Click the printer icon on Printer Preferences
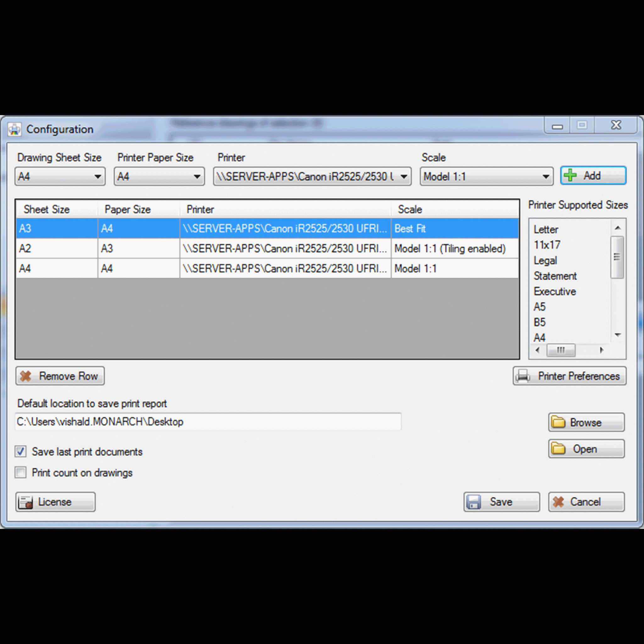 point(523,376)
